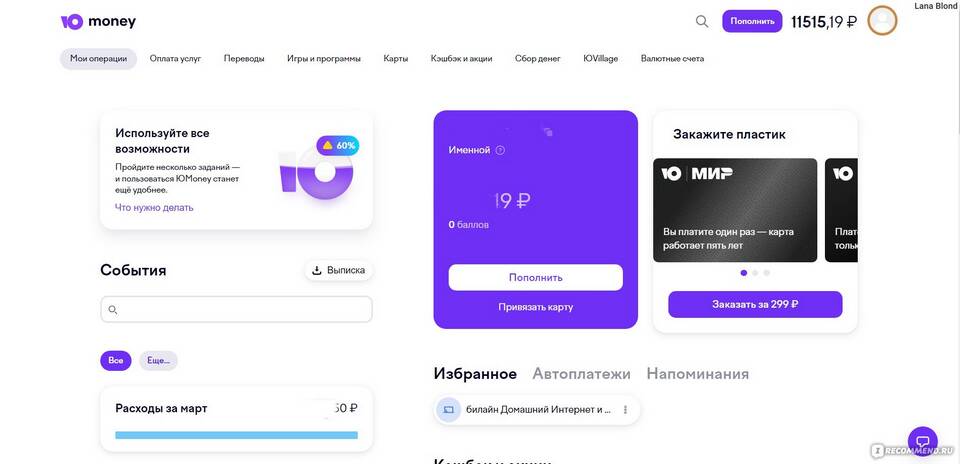
Task: Click the blue Расходы за март bar
Action: 236,435
